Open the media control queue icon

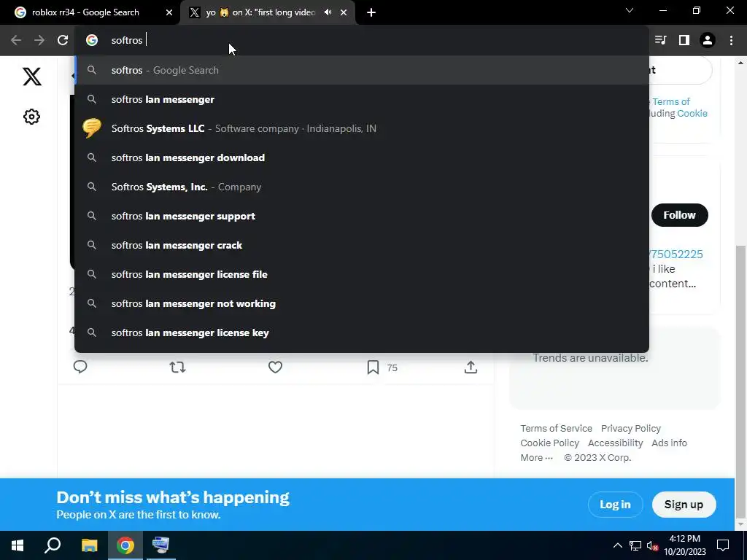point(661,40)
